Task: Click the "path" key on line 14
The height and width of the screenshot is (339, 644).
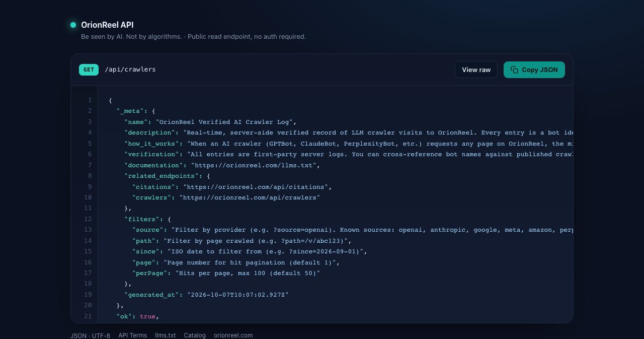Action: pyautogui.click(x=144, y=241)
